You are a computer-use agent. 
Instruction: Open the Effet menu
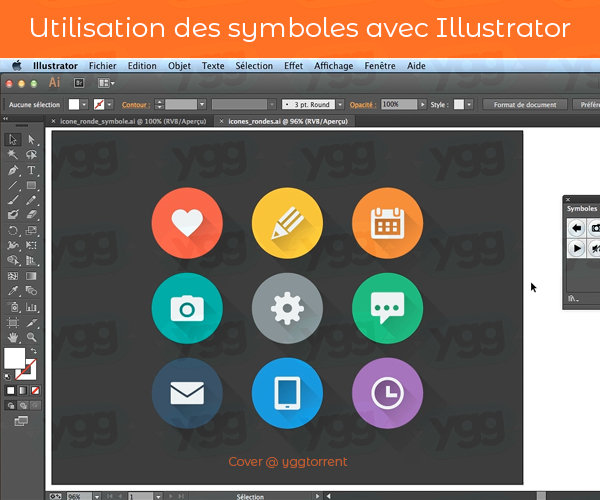coord(293,66)
